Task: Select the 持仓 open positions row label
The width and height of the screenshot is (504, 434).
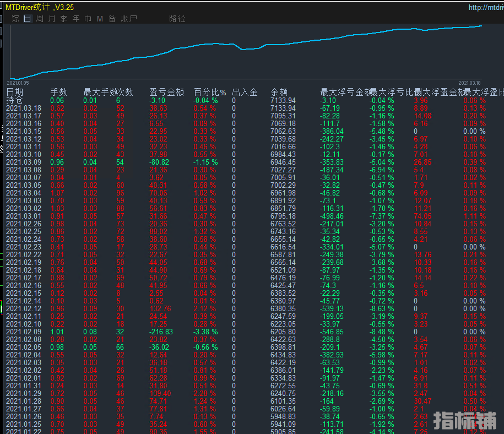Action: 14,100
